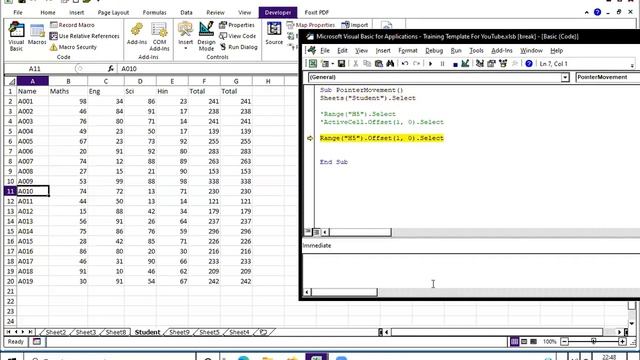
Task: Click the zoom in plus button
Action: tap(622, 342)
